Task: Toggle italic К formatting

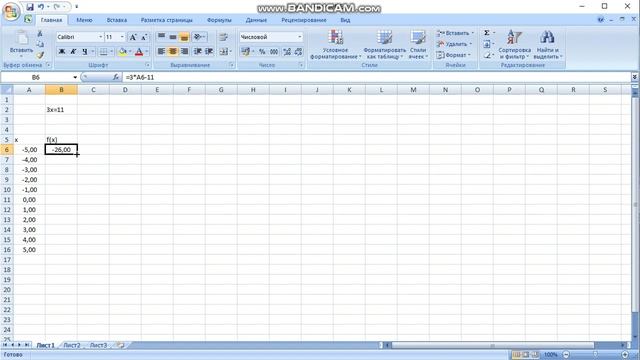Action: pos(73,51)
